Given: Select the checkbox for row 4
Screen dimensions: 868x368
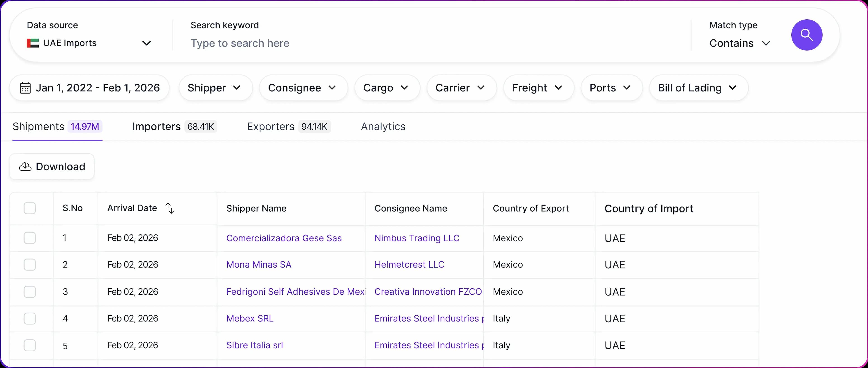Looking at the screenshot, I should coord(30,319).
